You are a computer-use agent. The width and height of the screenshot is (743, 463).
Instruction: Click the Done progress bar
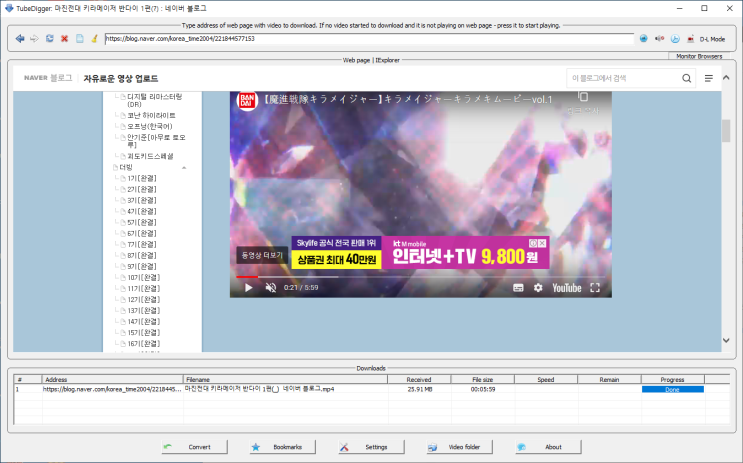coord(673,389)
